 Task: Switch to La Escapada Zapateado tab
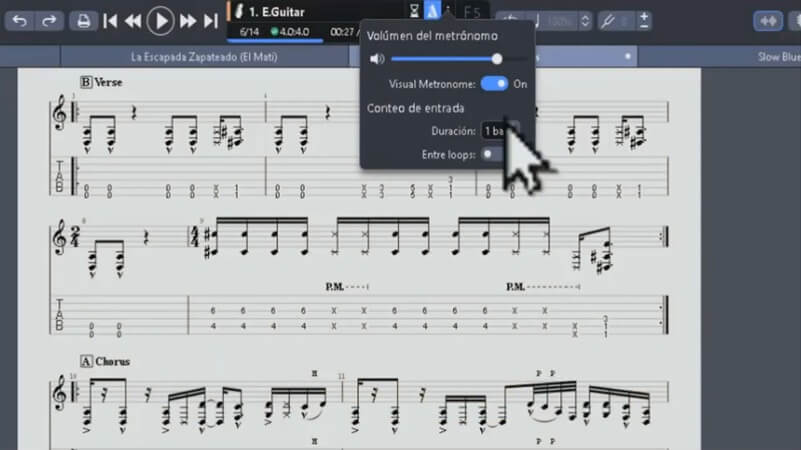(x=204, y=57)
